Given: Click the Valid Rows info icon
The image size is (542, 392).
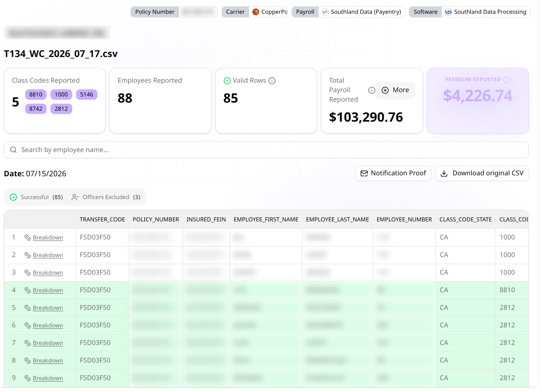Looking at the screenshot, I should click(272, 81).
